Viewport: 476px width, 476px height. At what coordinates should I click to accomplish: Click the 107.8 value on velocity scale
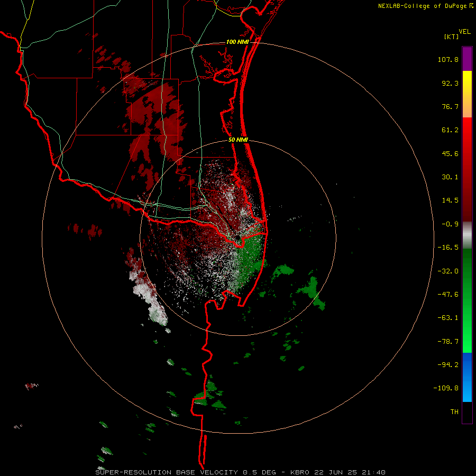point(448,59)
